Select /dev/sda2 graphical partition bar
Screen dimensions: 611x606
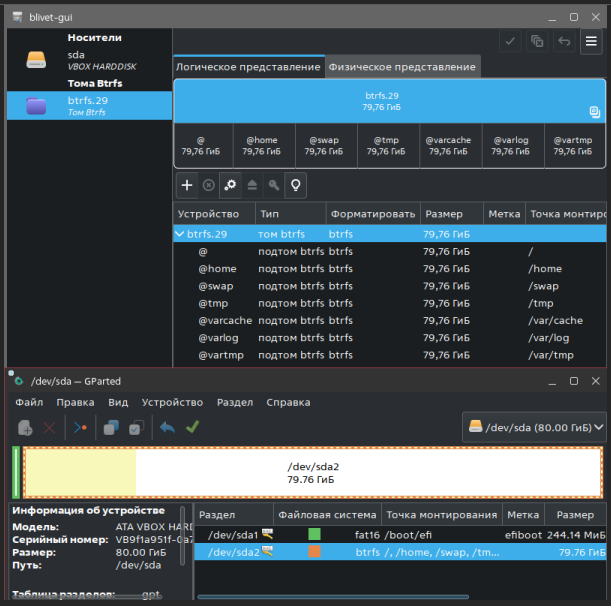(313, 472)
